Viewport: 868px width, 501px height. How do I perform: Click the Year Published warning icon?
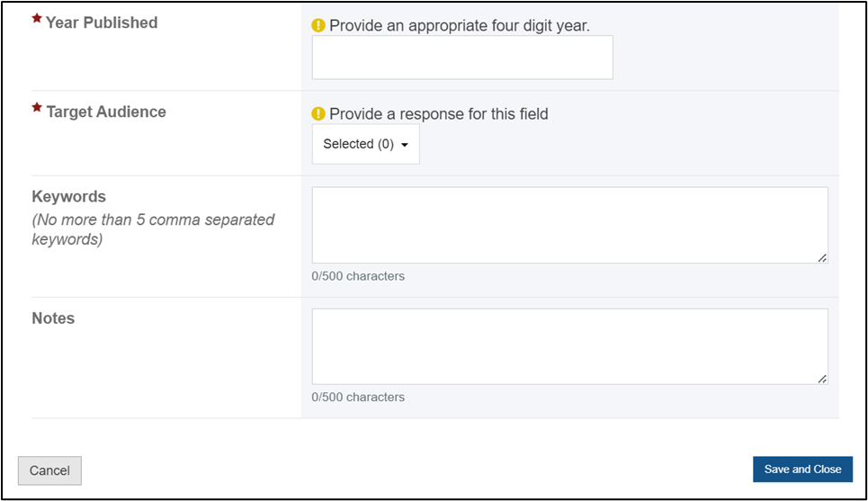click(x=318, y=25)
